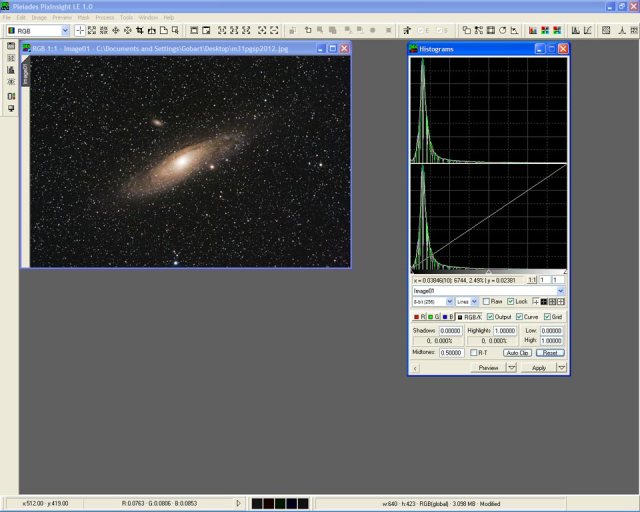
Task: Uncheck the Grid checkbox
Action: (548, 316)
